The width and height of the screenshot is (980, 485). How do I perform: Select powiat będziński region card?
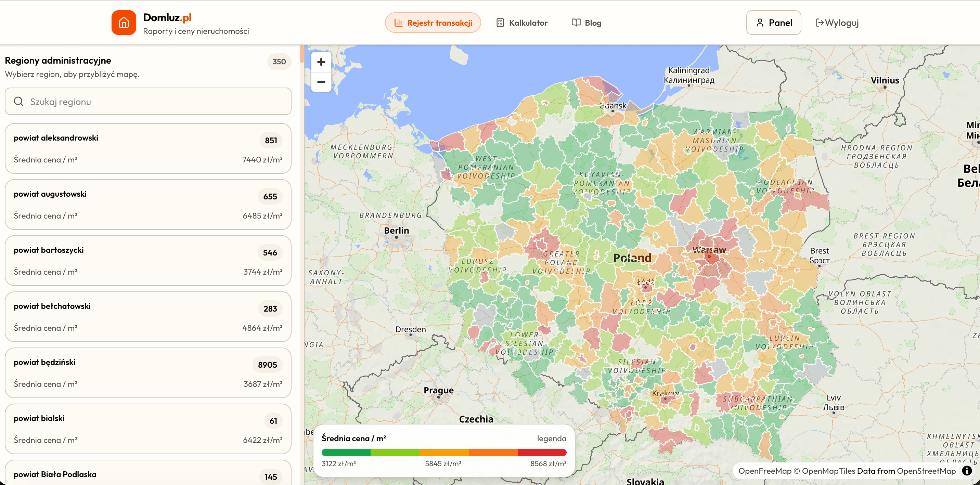(148, 373)
